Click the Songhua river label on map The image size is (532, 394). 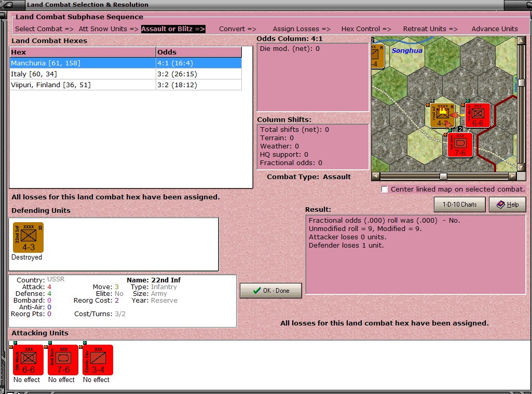(x=407, y=50)
